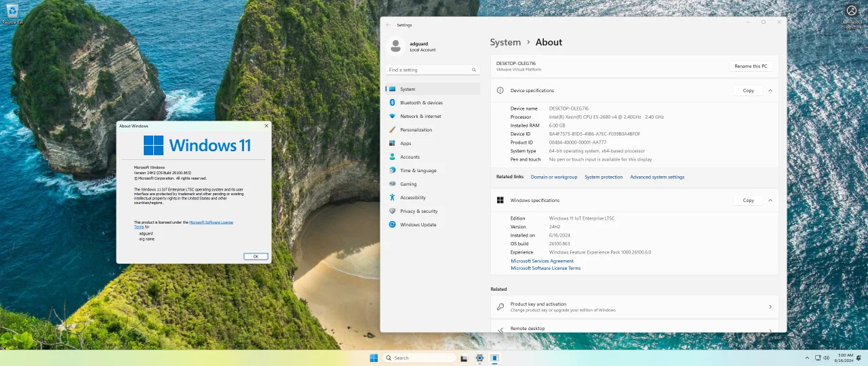Image resolution: width=868 pixels, height=366 pixels.
Task: Open the Apps settings via its icon
Action: (393, 143)
